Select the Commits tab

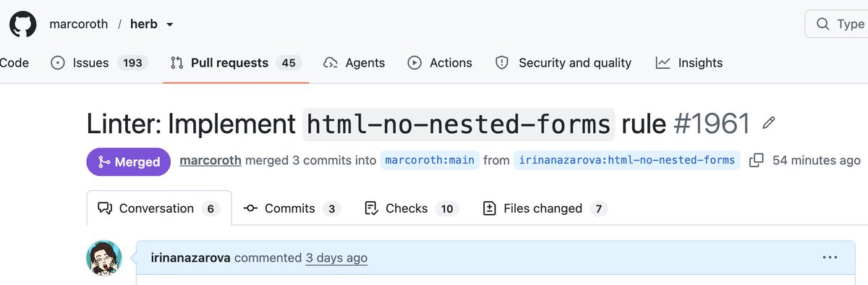[x=292, y=208]
